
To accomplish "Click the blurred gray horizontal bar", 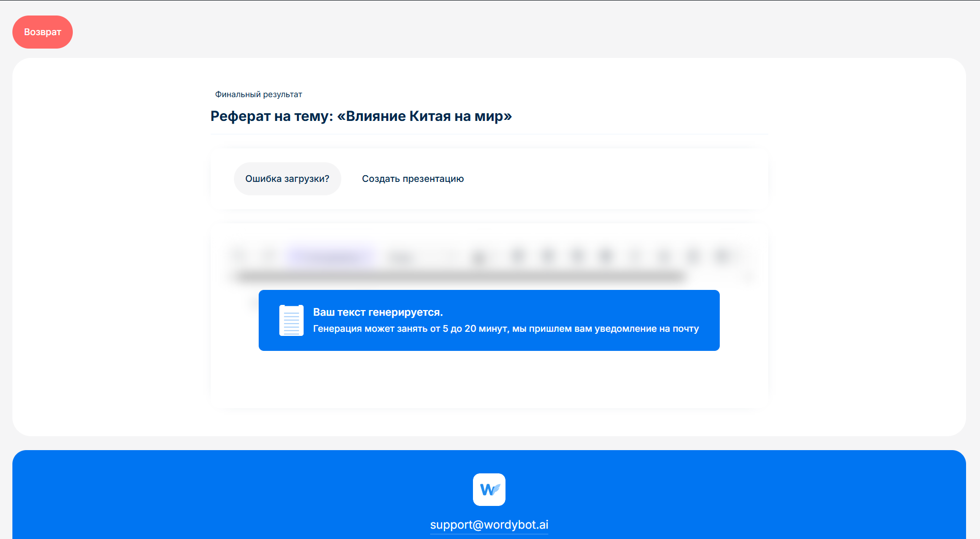I will click(460, 277).
